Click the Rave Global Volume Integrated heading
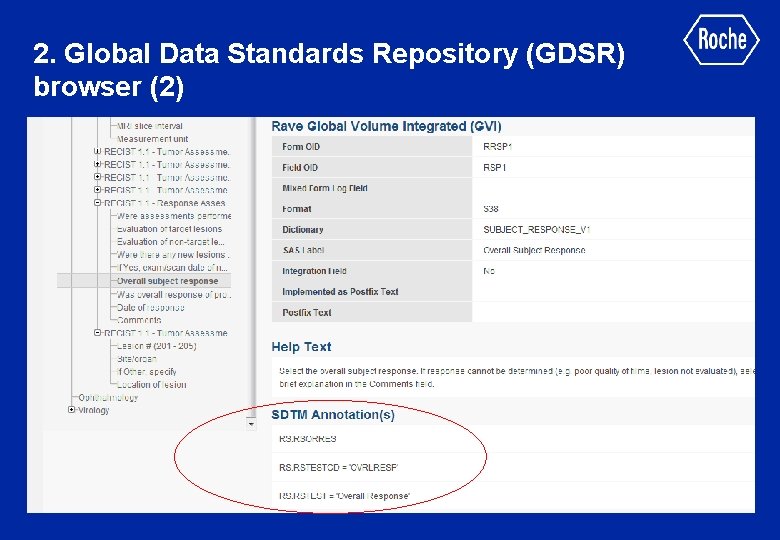This screenshot has height=540, width=780. [x=387, y=126]
